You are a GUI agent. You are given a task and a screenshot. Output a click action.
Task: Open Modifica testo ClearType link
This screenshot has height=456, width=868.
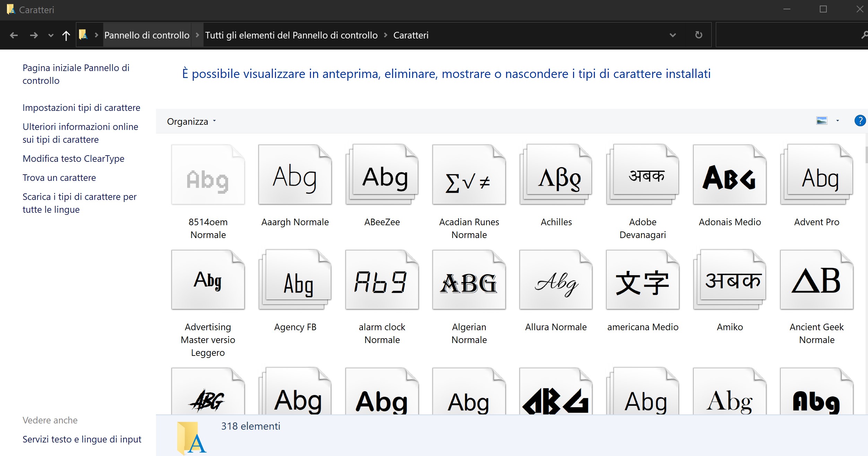click(73, 158)
